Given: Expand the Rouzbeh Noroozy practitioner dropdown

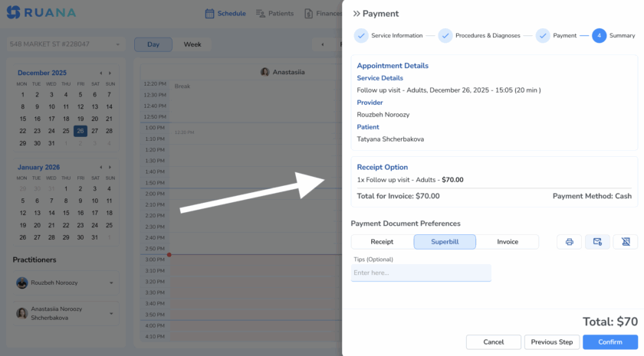Looking at the screenshot, I should (111, 283).
